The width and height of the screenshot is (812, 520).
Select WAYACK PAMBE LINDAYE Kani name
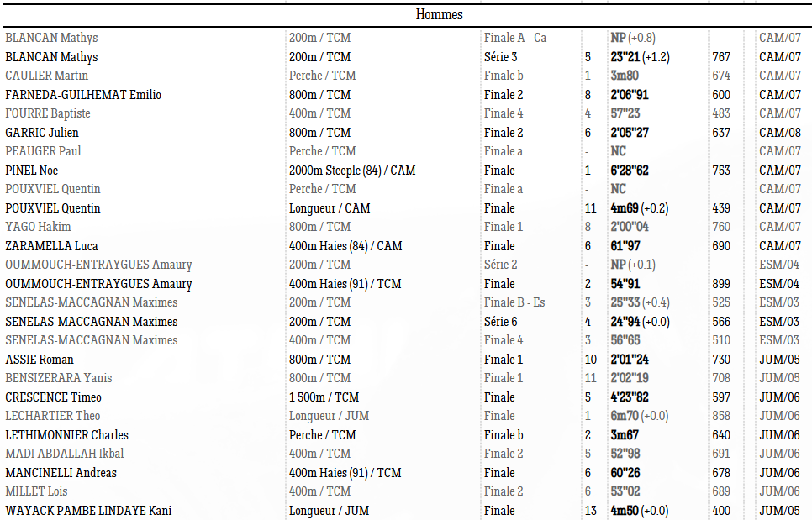point(88,510)
